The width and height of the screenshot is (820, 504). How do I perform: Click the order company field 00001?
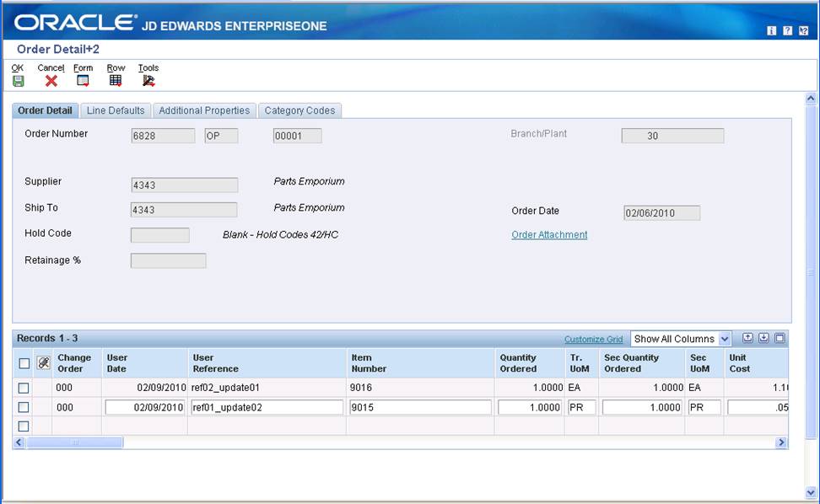[x=297, y=136]
